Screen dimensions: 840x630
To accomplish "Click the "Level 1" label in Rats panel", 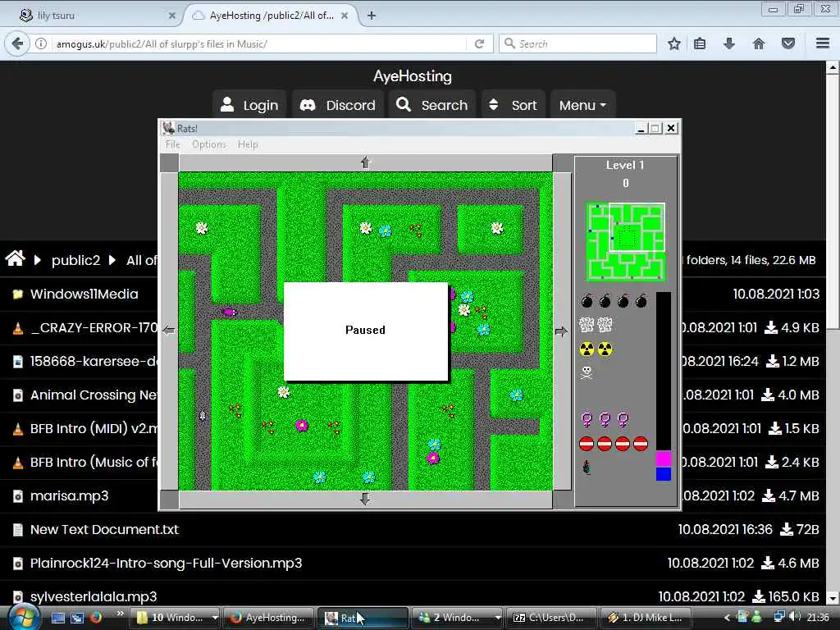I will [624, 165].
